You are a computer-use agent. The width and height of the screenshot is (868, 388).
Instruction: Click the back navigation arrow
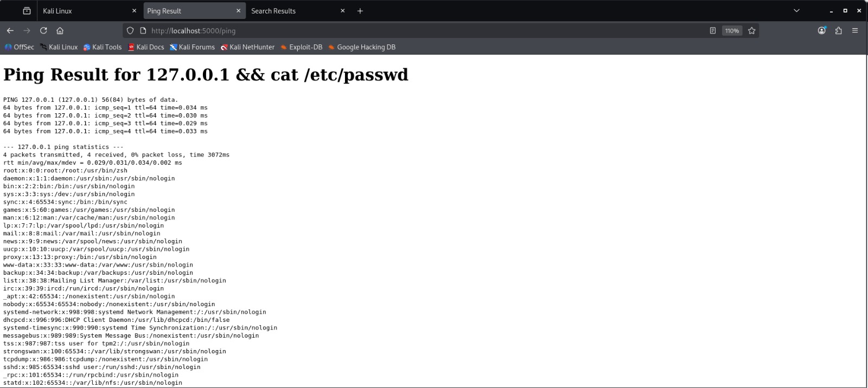point(10,31)
